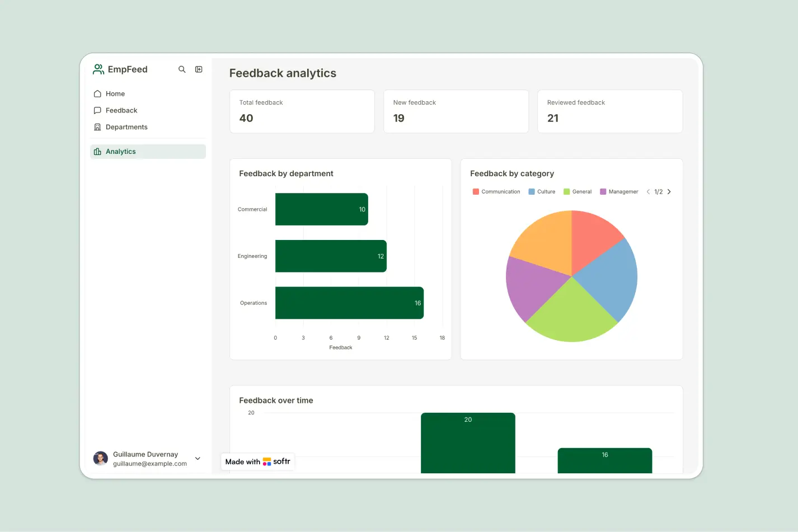The image size is (798, 532).
Task: Go to previous legend page arrow
Action: coord(648,192)
